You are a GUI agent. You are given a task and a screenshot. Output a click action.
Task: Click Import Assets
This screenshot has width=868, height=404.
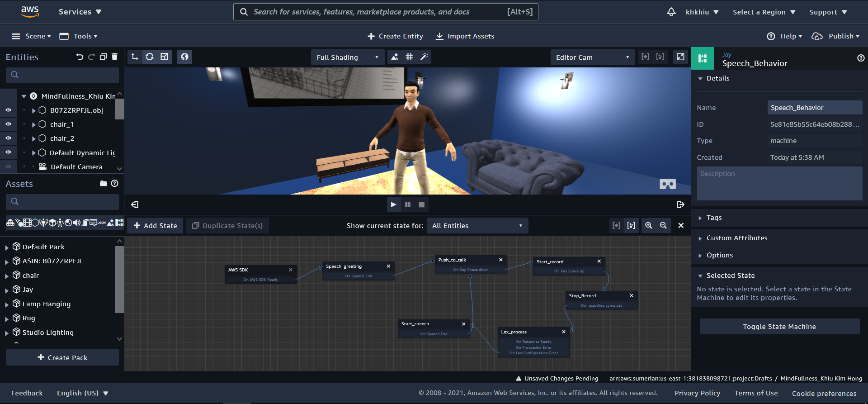[465, 36]
